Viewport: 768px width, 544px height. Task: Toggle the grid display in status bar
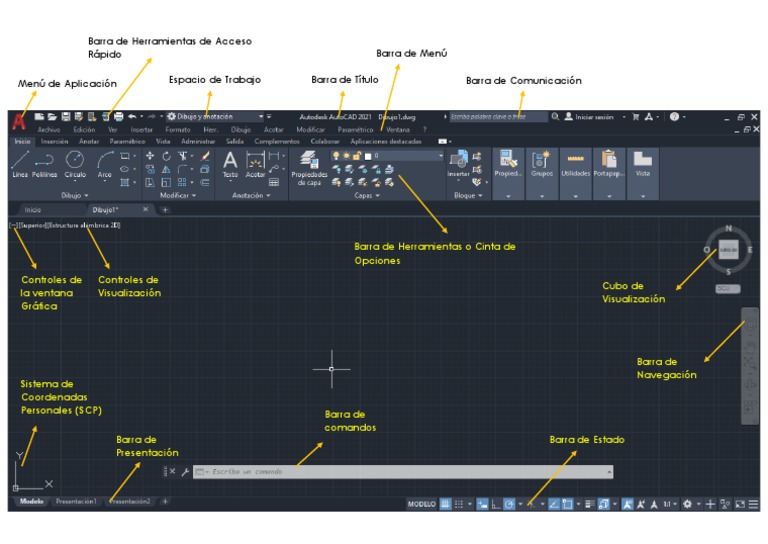[x=447, y=504]
